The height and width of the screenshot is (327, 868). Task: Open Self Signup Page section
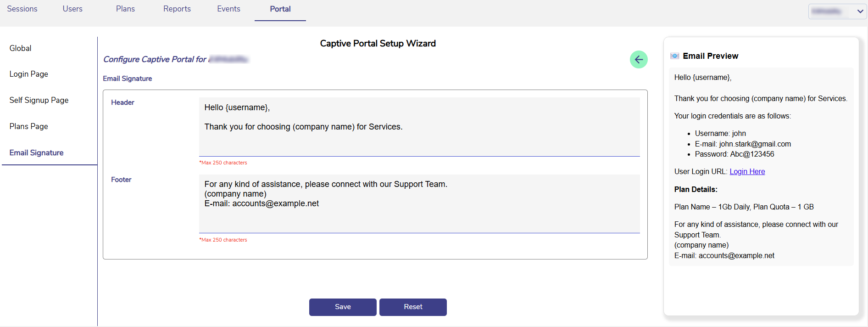pos(39,100)
